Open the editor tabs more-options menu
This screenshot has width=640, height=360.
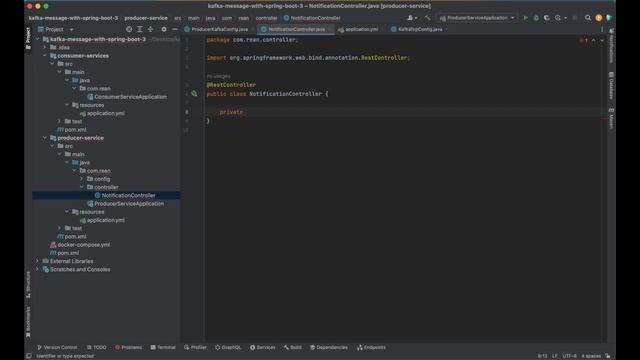[x=602, y=29]
